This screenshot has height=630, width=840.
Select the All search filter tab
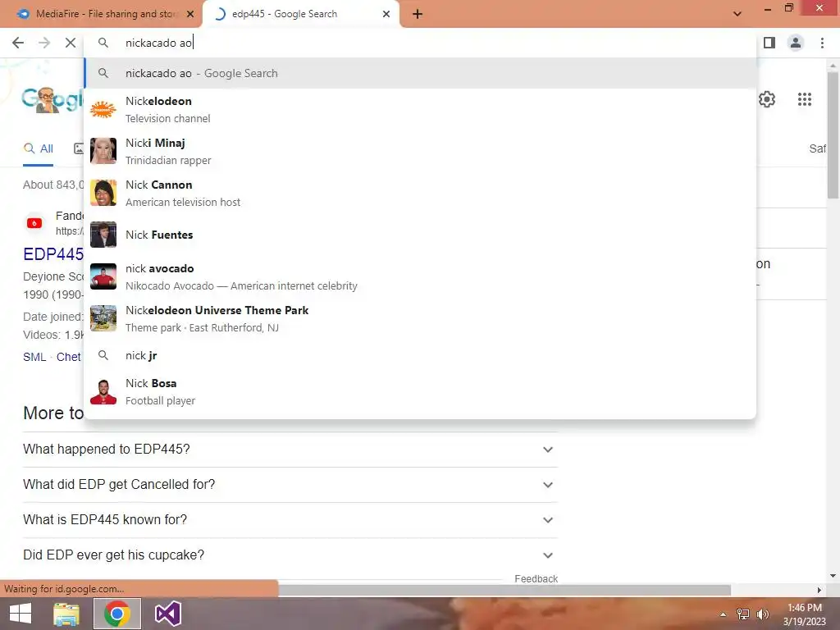(x=38, y=148)
